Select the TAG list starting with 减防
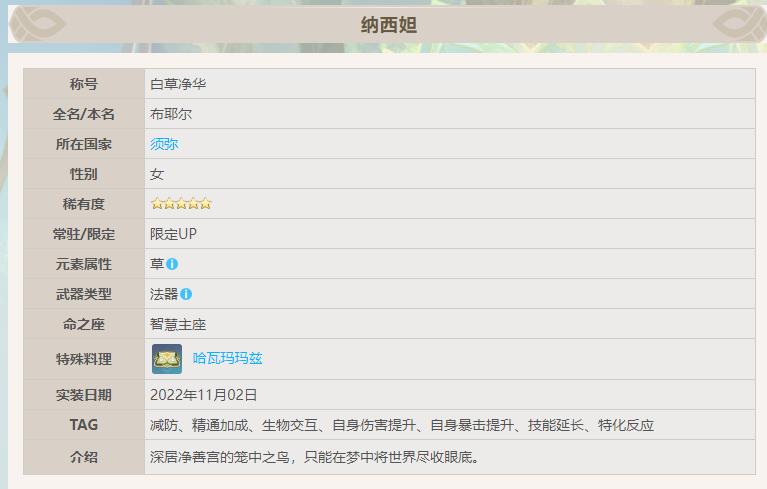The width and height of the screenshot is (767, 489). pos(402,425)
